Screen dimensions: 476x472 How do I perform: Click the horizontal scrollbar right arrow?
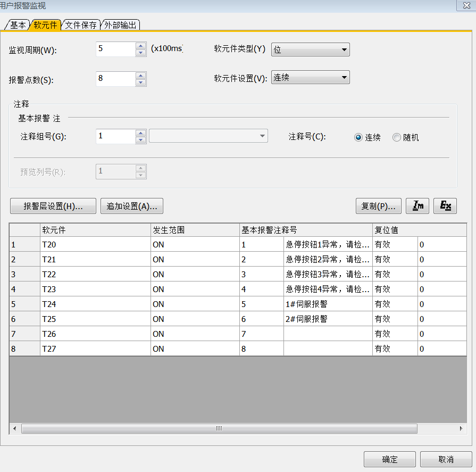pos(461,428)
